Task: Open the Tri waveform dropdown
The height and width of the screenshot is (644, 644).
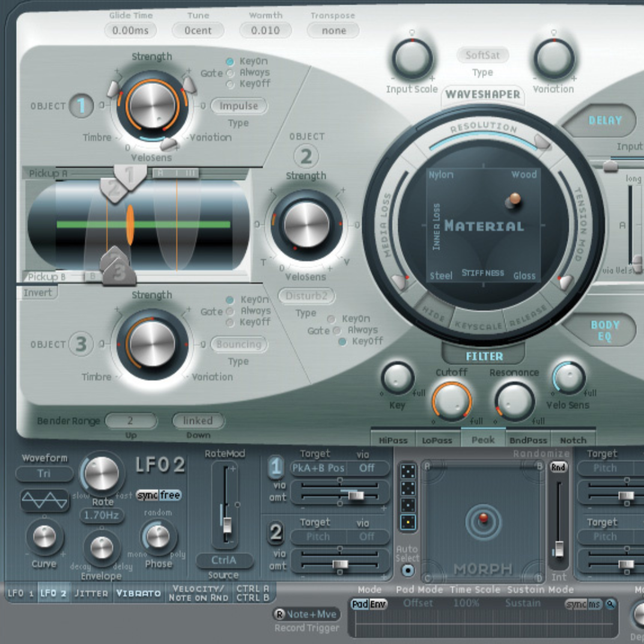Action: coord(44,474)
